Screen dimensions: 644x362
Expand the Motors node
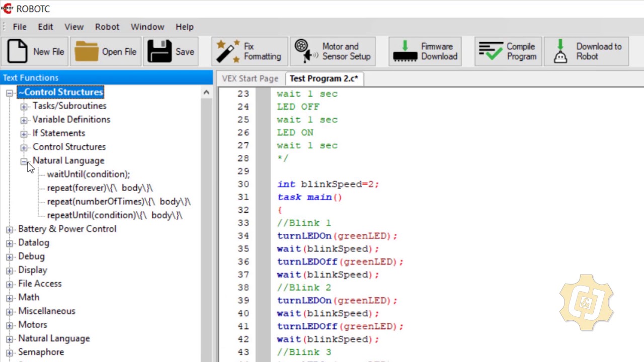click(x=10, y=325)
